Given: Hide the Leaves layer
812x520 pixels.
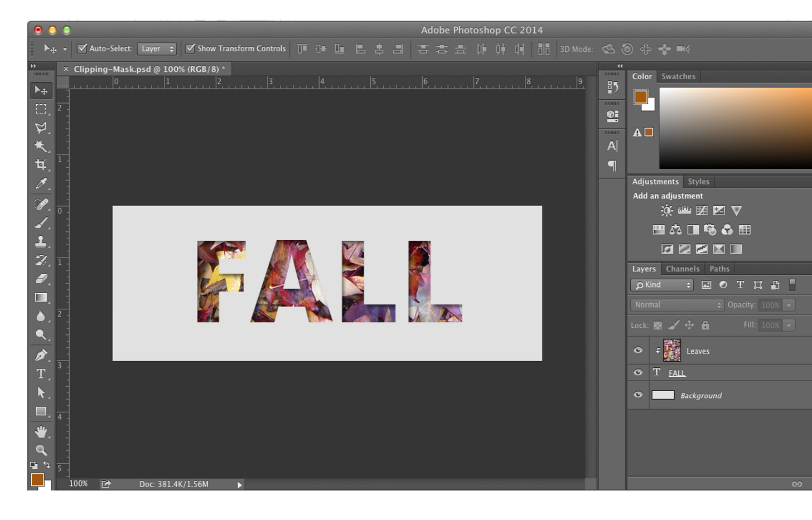Looking at the screenshot, I should pyautogui.click(x=638, y=351).
